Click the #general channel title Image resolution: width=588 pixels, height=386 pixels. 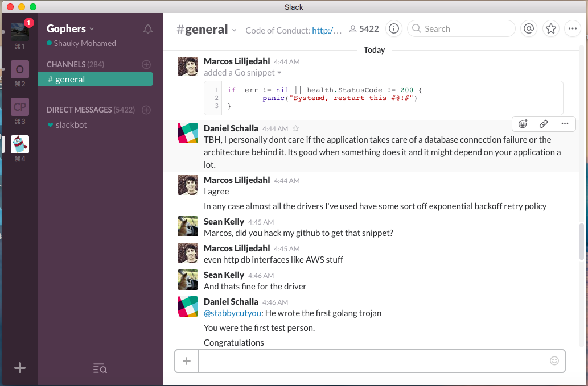(x=202, y=29)
